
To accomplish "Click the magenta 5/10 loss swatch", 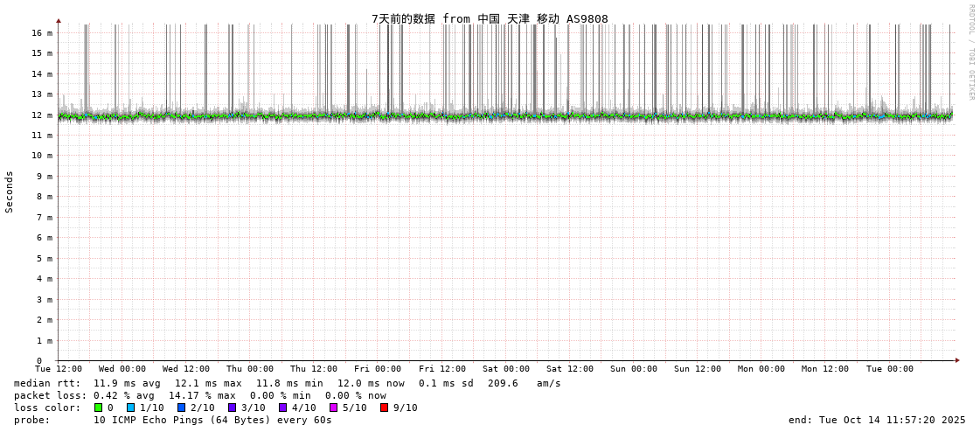I will click(334, 408).
